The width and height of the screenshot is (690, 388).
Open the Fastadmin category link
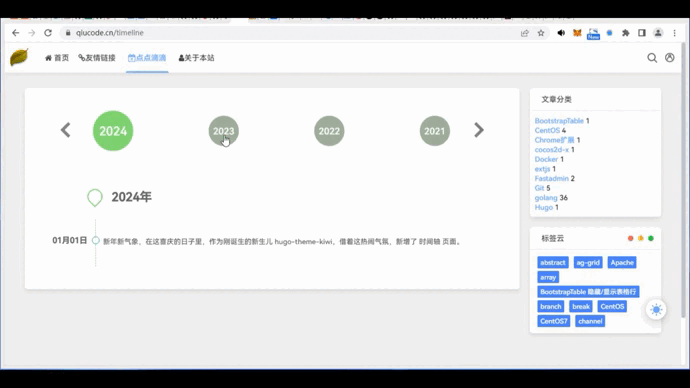click(551, 179)
